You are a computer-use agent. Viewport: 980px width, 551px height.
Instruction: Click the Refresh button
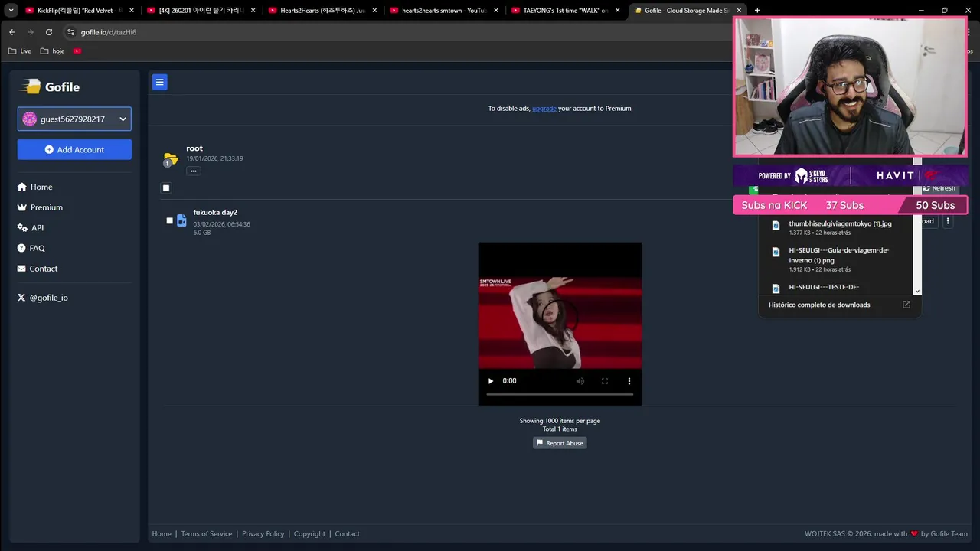[939, 188]
